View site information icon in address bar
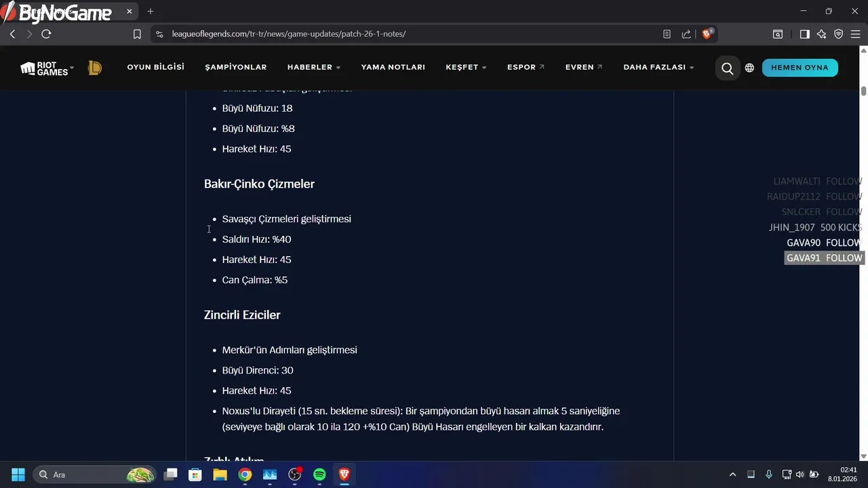Image resolution: width=868 pixels, height=488 pixels. tap(159, 34)
